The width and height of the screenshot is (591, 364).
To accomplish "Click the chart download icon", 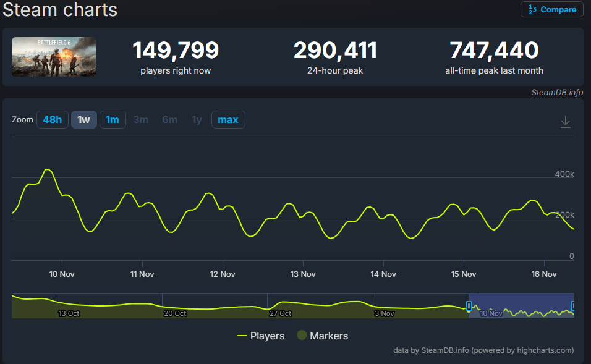I will pos(565,122).
